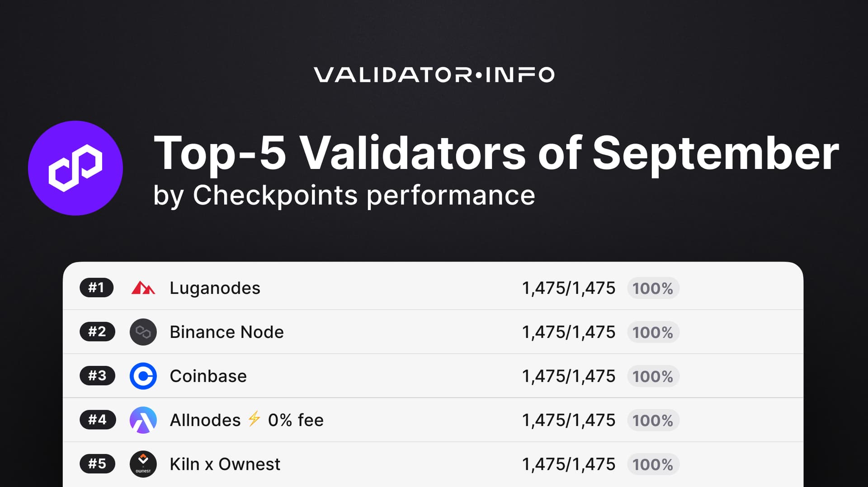Select the #5 rank badge
The width and height of the screenshot is (868, 487).
(97, 464)
